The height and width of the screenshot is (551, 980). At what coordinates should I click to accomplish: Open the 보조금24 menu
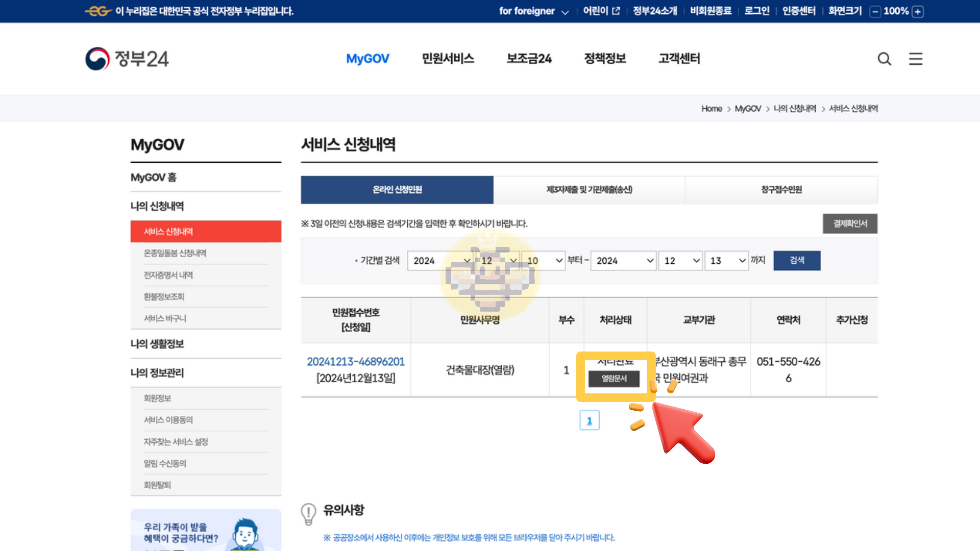coord(529,59)
